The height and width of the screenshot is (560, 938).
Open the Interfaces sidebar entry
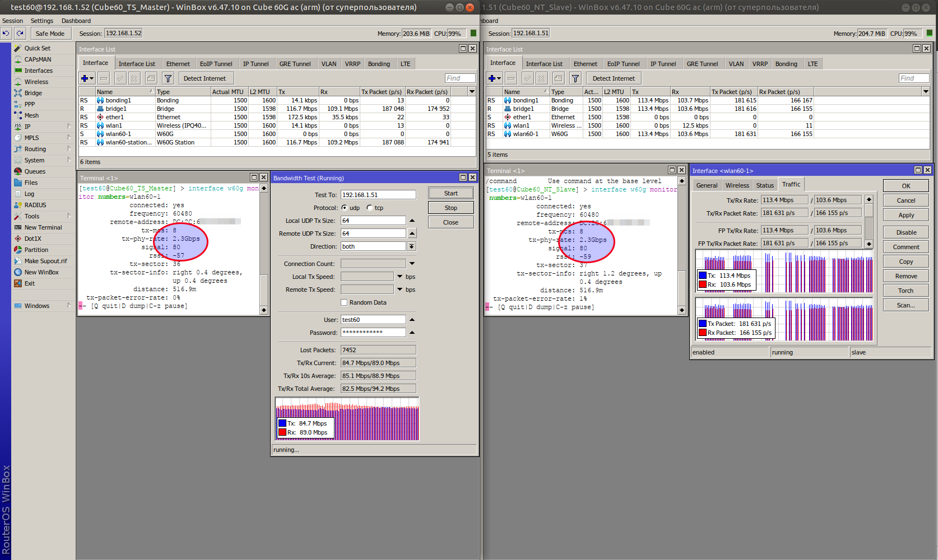(38, 71)
